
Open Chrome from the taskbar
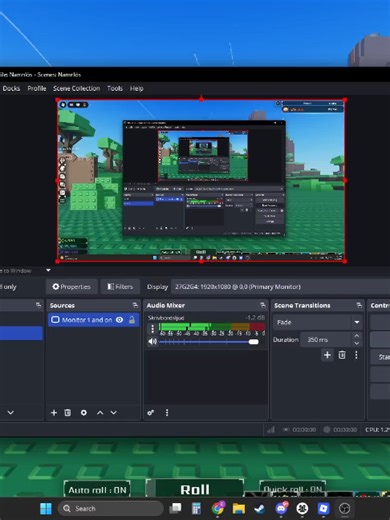pyautogui.click(x=218, y=508)
